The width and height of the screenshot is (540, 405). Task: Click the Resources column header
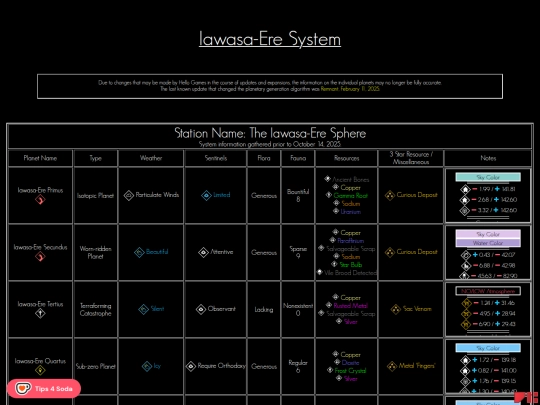tap(346, 158)
